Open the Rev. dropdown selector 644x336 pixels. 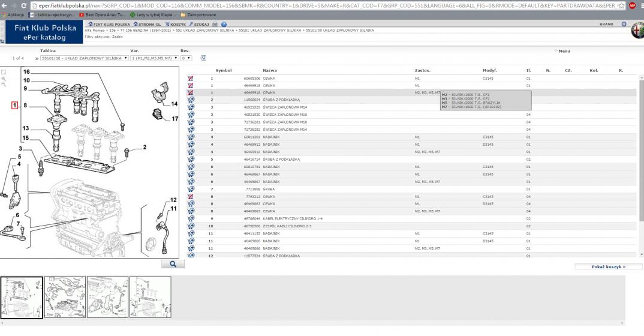(186, 58)
